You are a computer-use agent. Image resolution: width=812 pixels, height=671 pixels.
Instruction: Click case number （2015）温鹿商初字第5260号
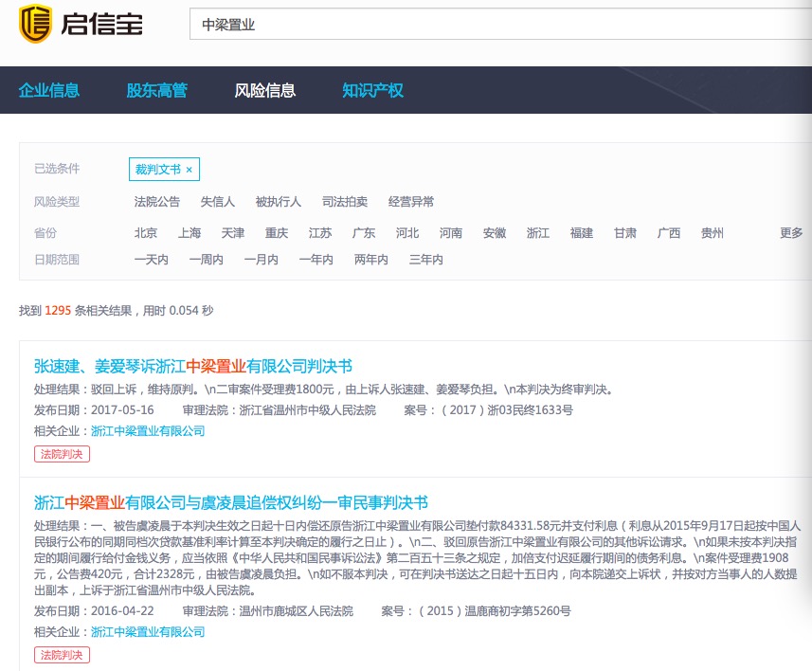tap(494, 611)
